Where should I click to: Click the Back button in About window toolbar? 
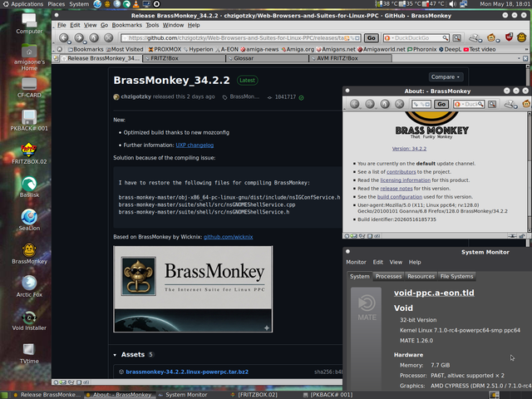coord(355,104)
